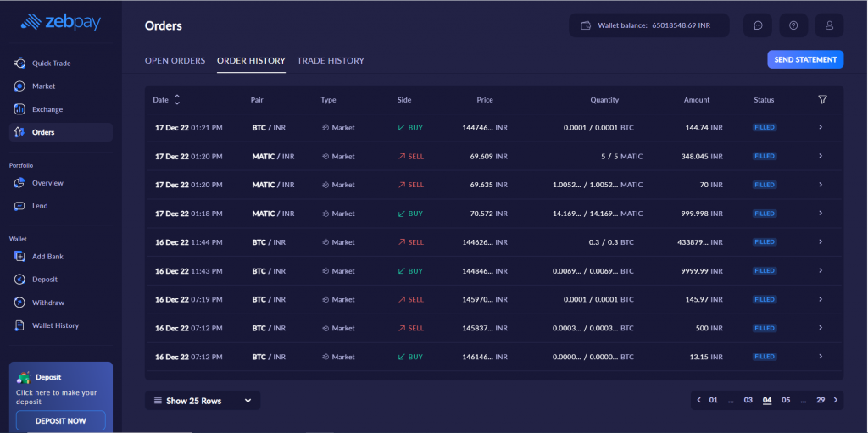The height and width of the screenshot is (433, 868).
Task: Click the Quick Trade sidebar icon
Action: click(19, 64)
